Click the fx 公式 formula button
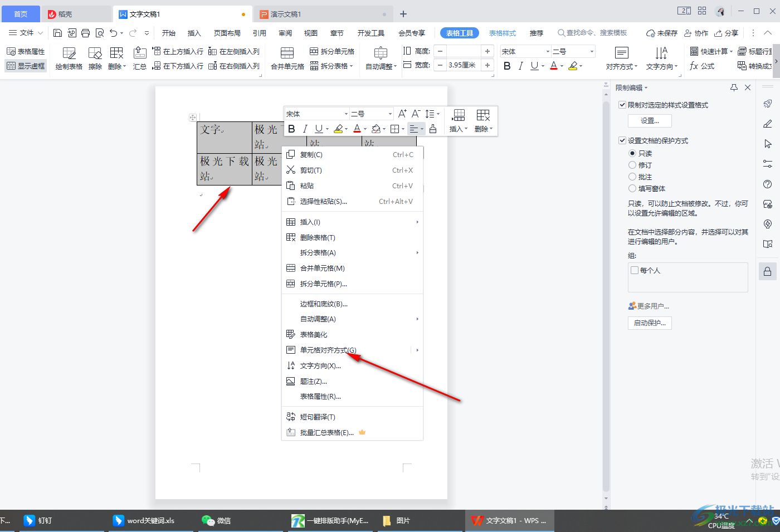Screen dimensions: 780x532 click(x=702, y=66)
